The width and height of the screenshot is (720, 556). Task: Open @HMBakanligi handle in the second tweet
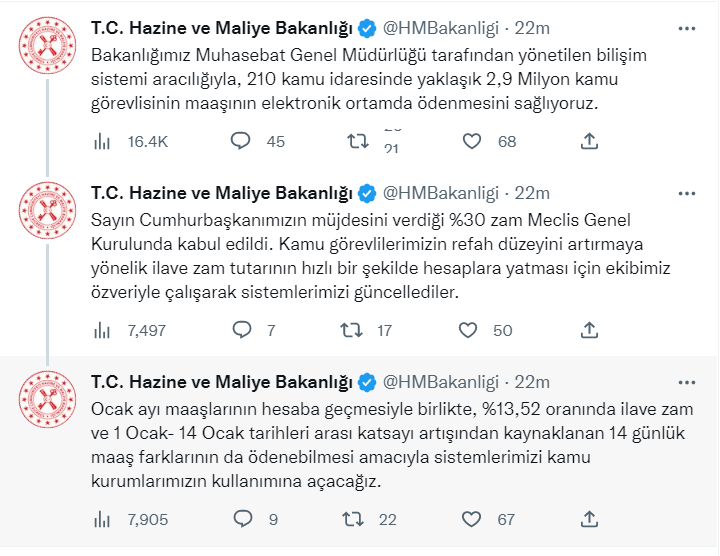[442, 192]
